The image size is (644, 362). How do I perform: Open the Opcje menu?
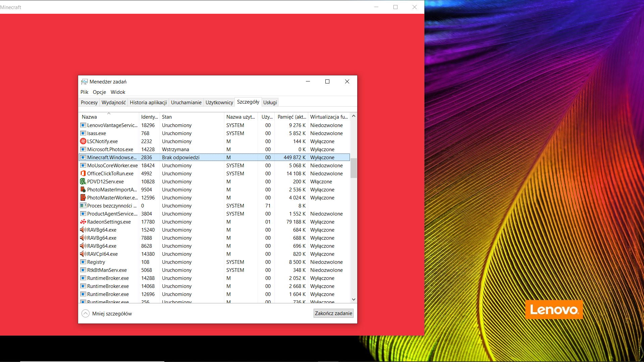click(99, 92)
